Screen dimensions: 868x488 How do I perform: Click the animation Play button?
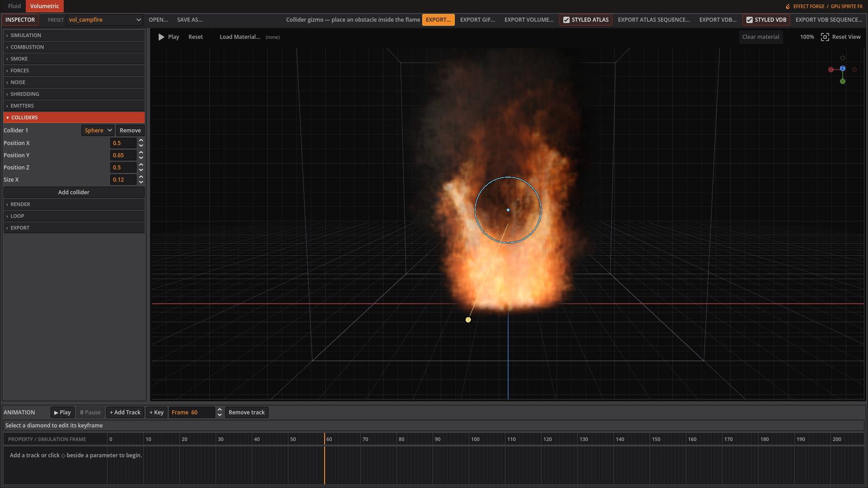coord(62,412)
